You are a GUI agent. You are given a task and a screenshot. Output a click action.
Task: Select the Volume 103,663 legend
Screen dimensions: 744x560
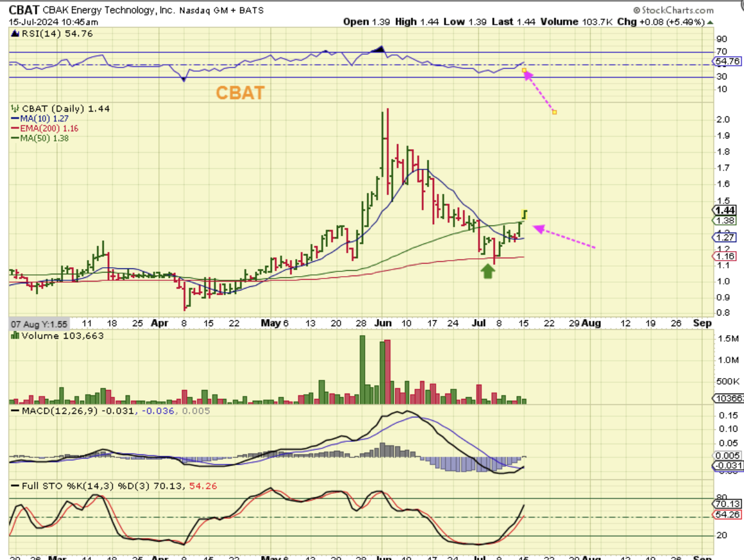[58, 336]
